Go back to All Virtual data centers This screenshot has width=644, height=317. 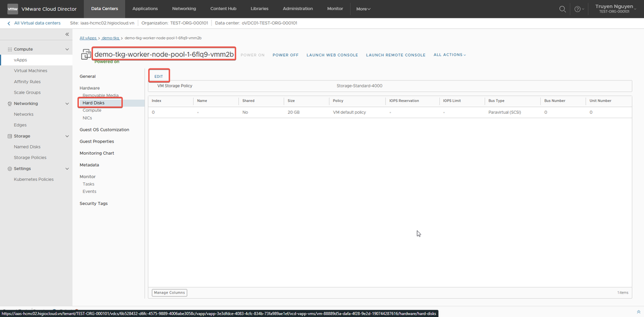click(36, 23)
